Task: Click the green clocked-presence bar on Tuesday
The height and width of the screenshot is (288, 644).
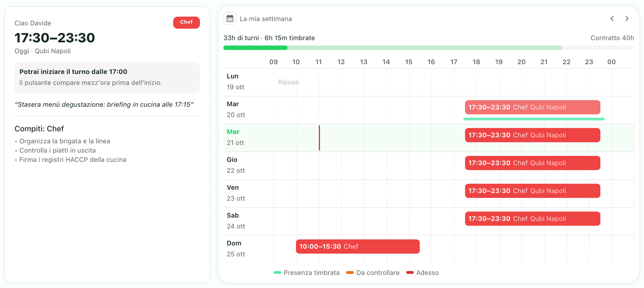Action: coord(534,119)
